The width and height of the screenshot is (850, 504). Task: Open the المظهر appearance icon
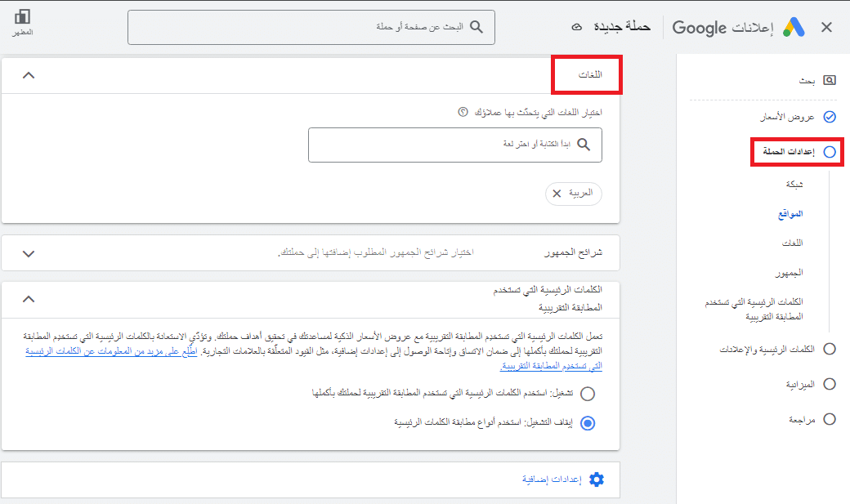pos(22,17)
